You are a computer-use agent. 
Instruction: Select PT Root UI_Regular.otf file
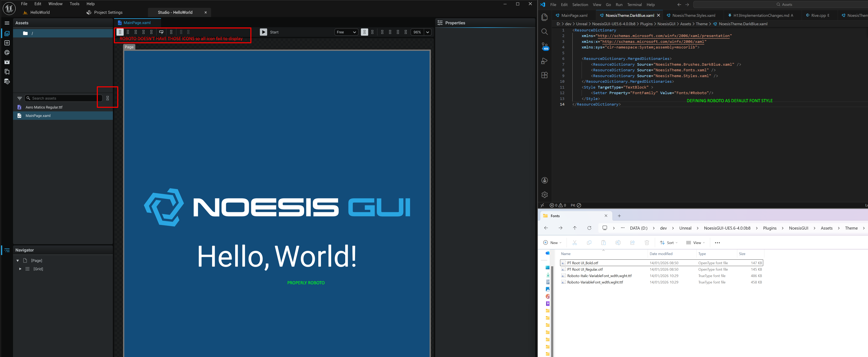click(x=661, y=269)
